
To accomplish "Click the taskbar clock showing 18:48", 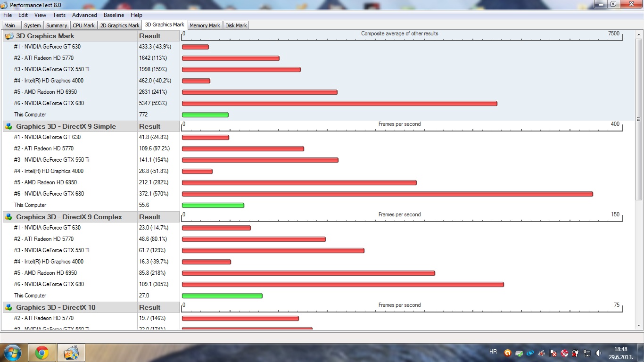I will (621, 353).
